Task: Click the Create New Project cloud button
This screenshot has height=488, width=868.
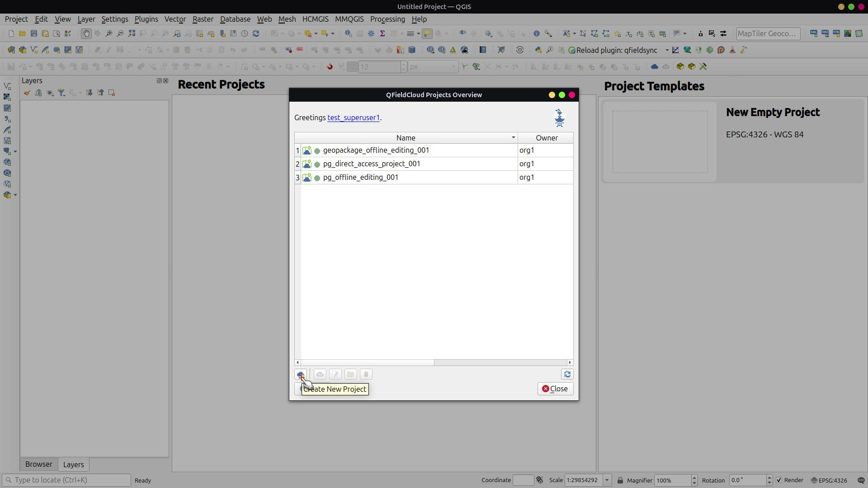Action: click(300, 374)
